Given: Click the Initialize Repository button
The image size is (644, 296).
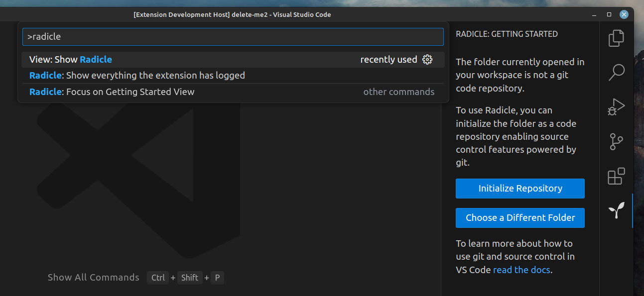Looking at the screenshot, I should [x=520, y=189].
